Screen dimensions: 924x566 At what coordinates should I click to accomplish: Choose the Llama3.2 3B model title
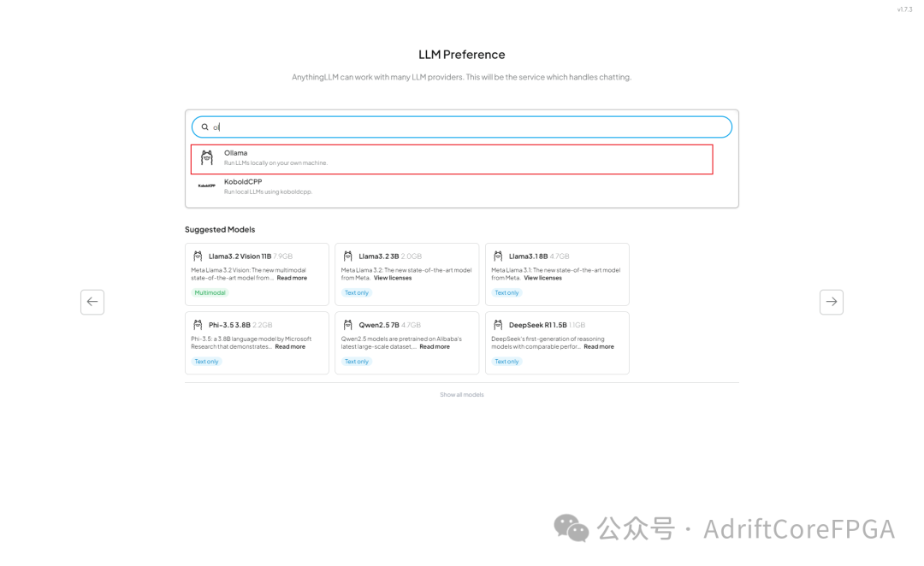(379, 256)
